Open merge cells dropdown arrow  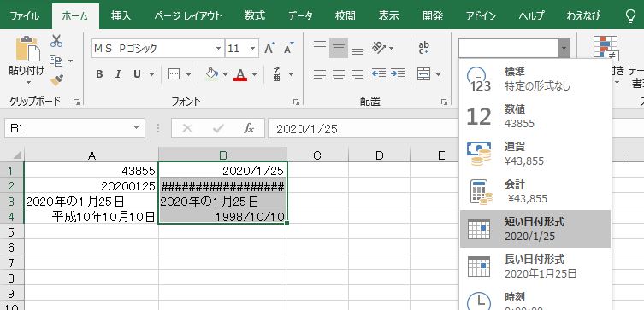tap(438, 74)
